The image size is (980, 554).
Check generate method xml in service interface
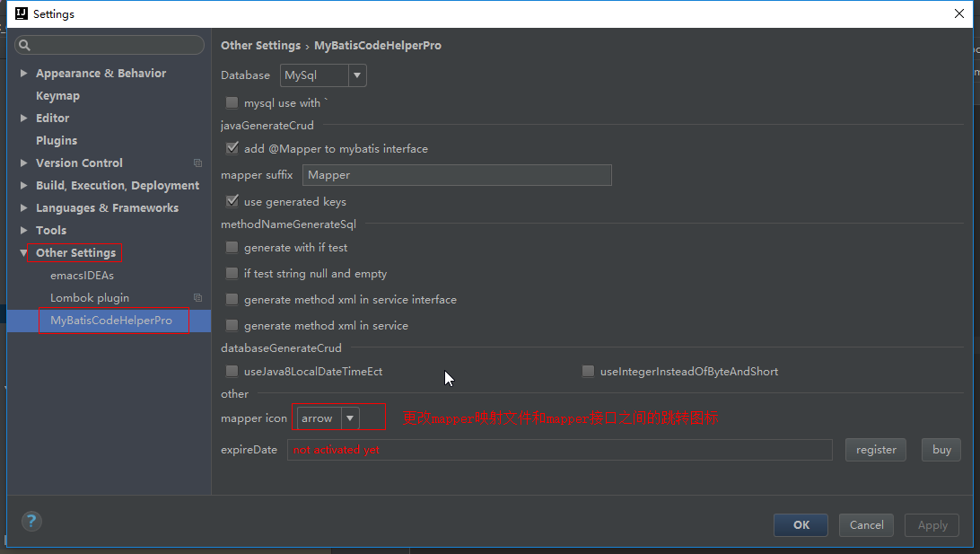point(232,300)
